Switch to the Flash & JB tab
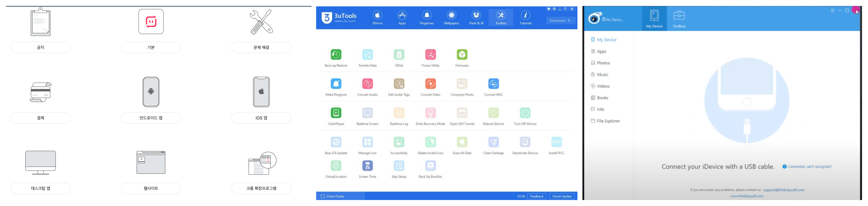868x206 pixels. (x=476, y=17)
